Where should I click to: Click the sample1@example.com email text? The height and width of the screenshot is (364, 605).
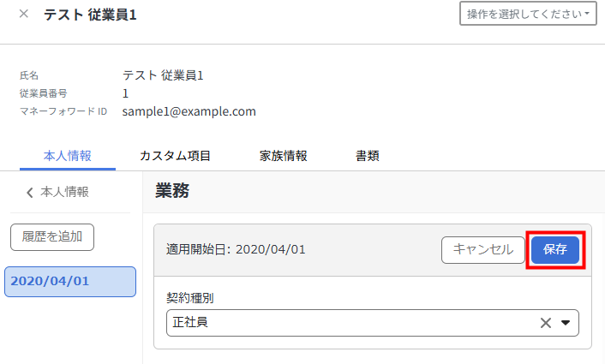point(189,111)
